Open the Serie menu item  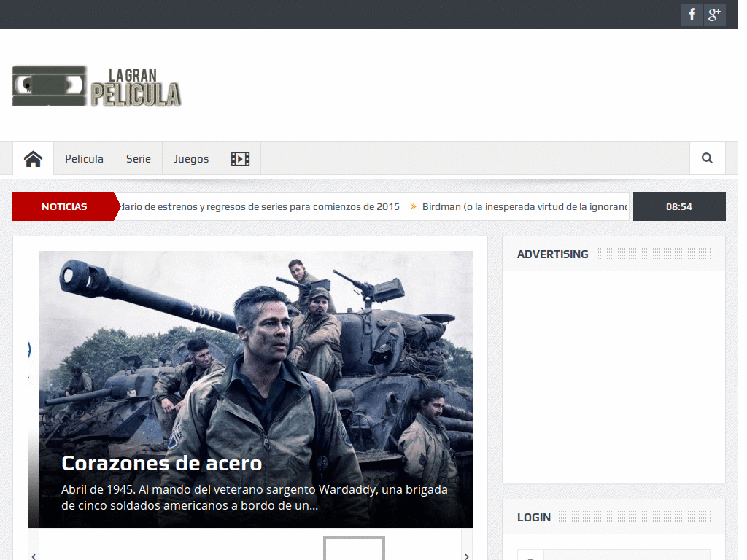[139, 158]
